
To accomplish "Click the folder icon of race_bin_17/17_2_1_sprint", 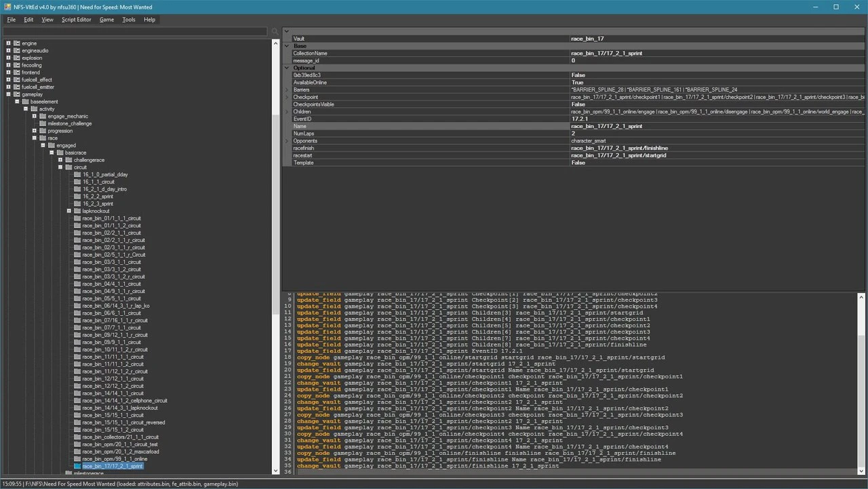I will click(77, 467).
